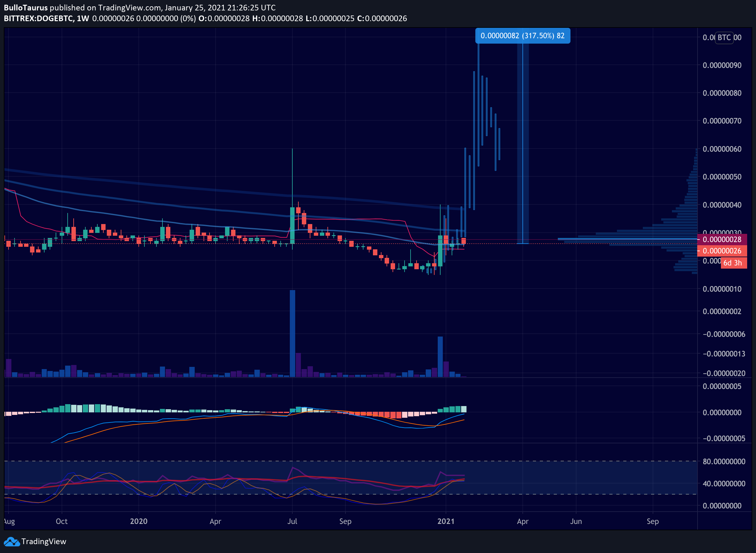
Task: Click the BTC currency label on the price axis
Action: (724, 38)
